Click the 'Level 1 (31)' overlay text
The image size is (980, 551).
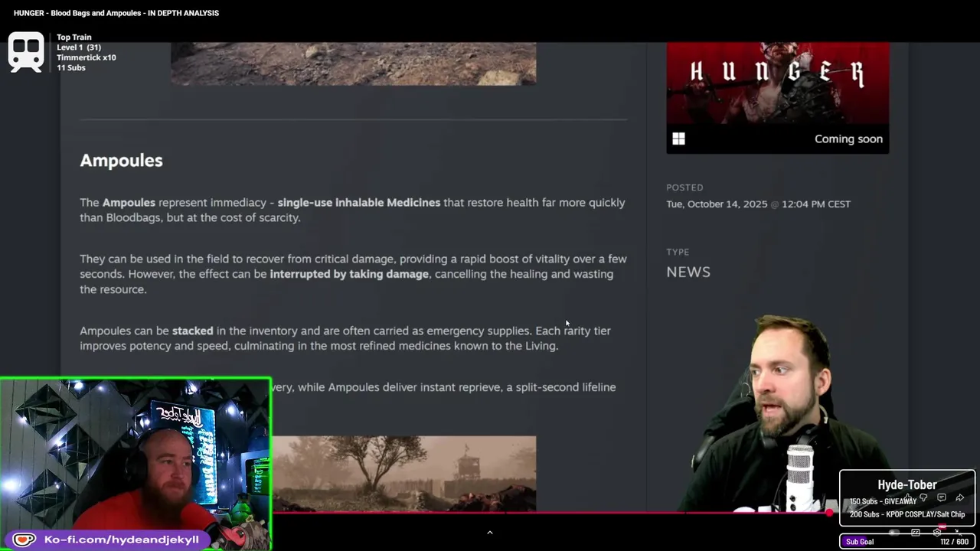point(79,47)
